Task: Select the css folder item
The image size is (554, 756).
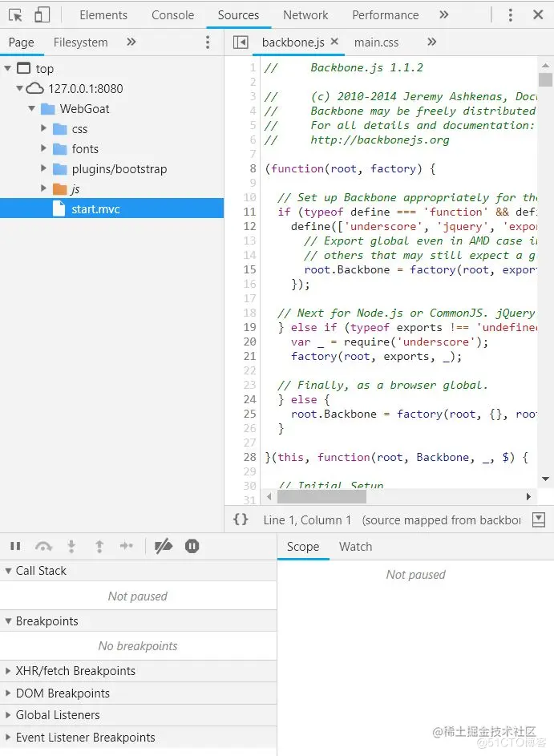Action: tap(79, 129)
